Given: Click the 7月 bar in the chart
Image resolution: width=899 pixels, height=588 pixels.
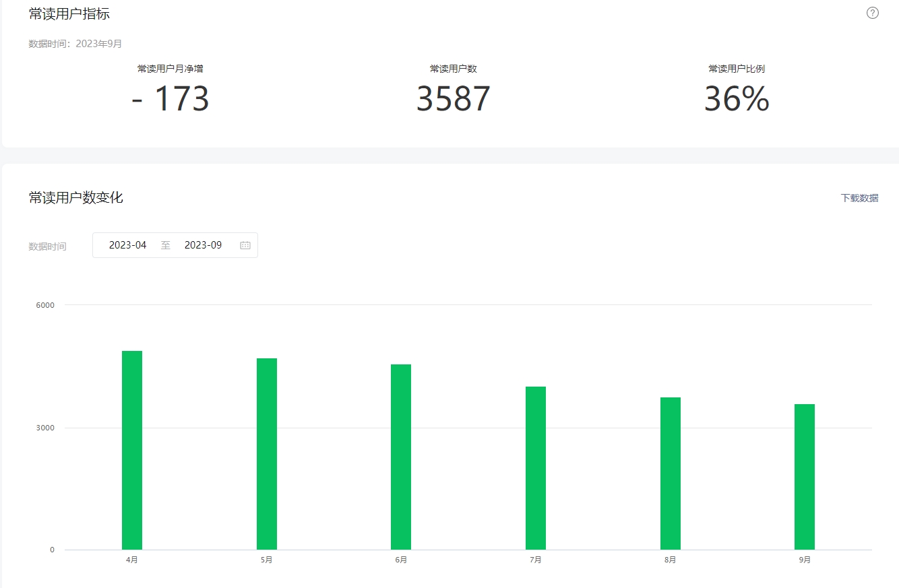Looking at the screenshot, I should click(x=536, y=467).
